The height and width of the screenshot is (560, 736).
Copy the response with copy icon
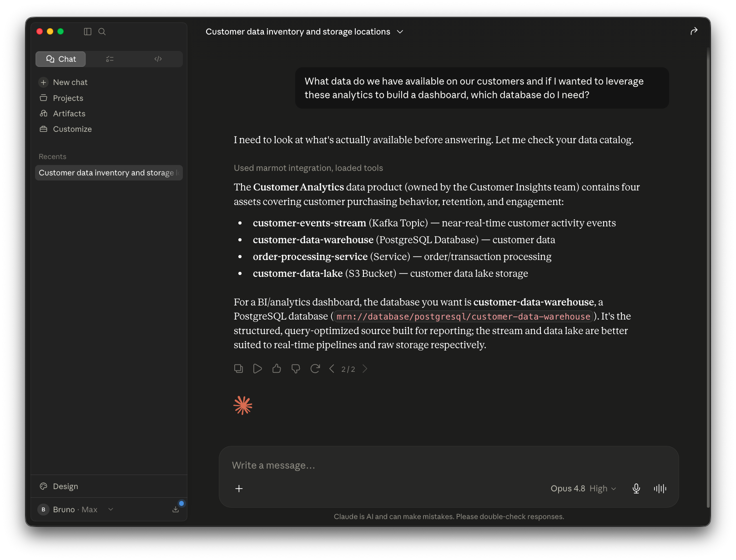tap(238, 369)
